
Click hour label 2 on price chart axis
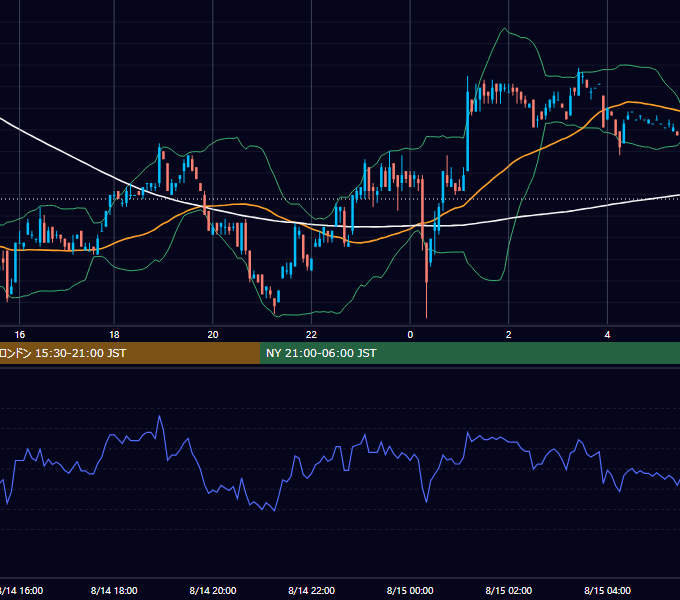pos(509,334)
